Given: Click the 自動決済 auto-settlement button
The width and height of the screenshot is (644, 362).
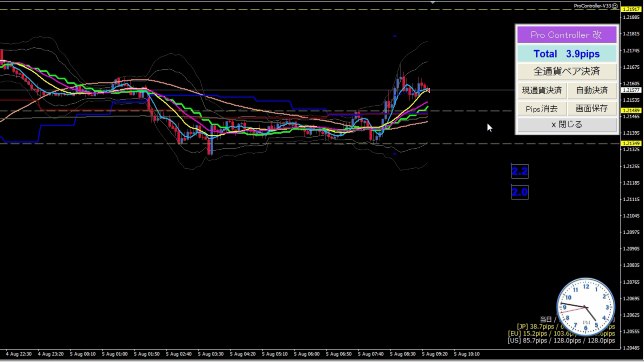Looking at the screenshot, I should click(592, 90).
